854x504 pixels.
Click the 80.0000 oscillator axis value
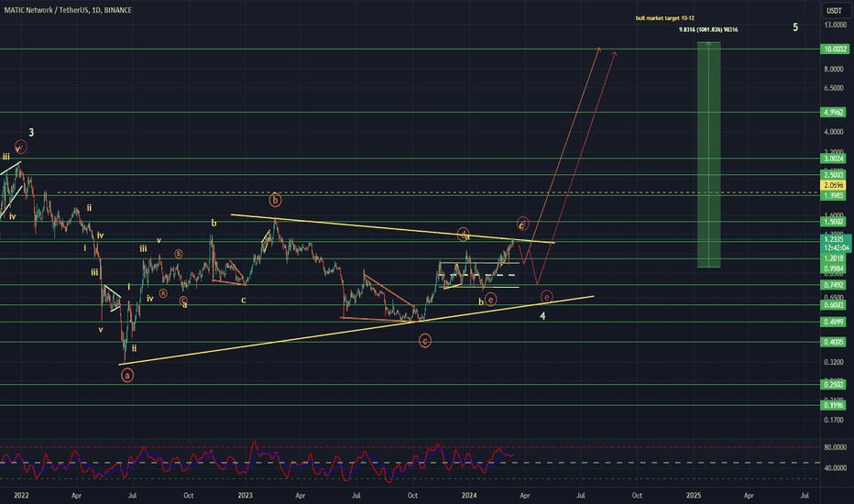836,447
